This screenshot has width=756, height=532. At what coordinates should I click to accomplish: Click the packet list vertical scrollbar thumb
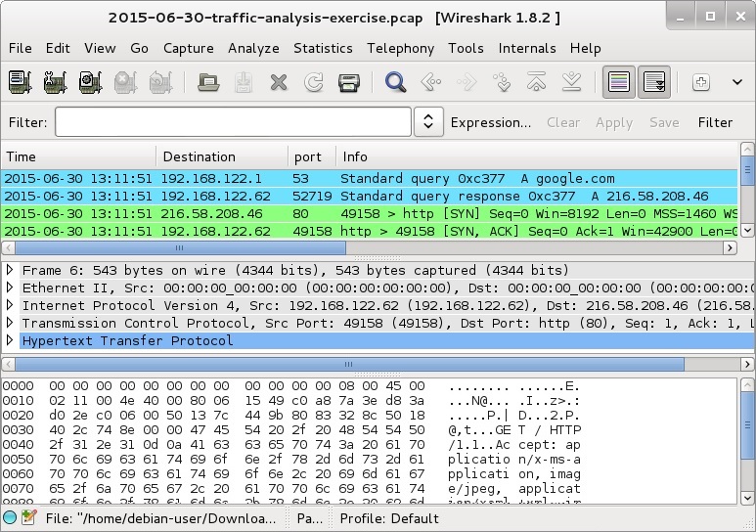point(747,170)
